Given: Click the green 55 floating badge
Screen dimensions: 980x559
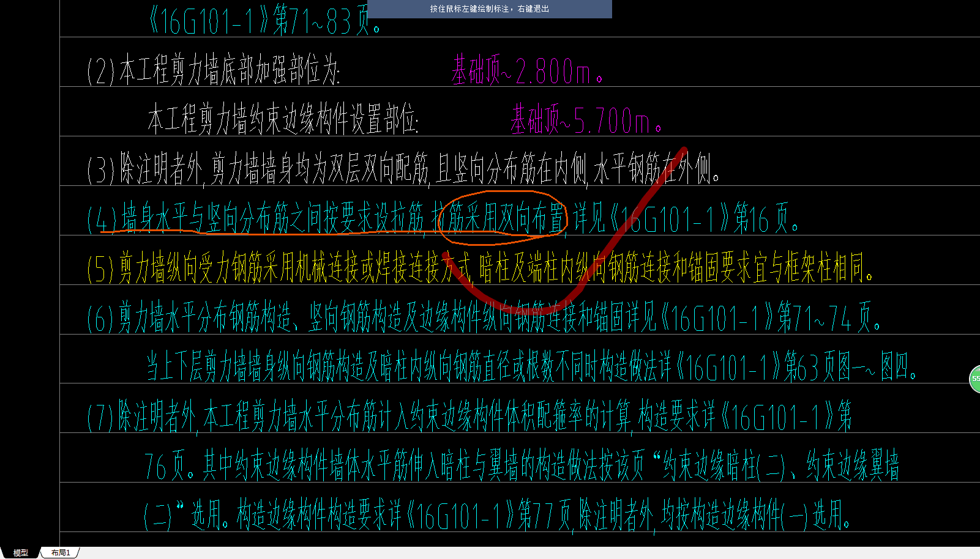Looking at the screenshot, I should tap(975, 379).
